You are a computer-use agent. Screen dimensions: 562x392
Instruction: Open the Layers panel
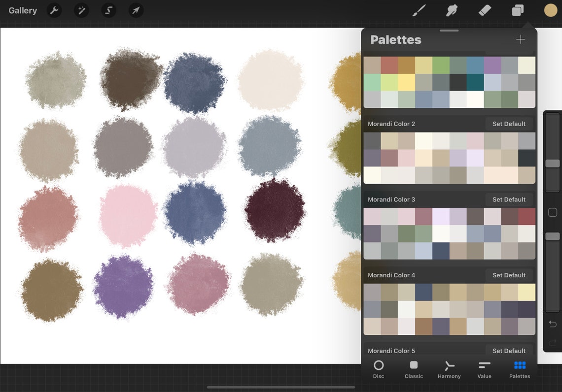click(518, 10)
